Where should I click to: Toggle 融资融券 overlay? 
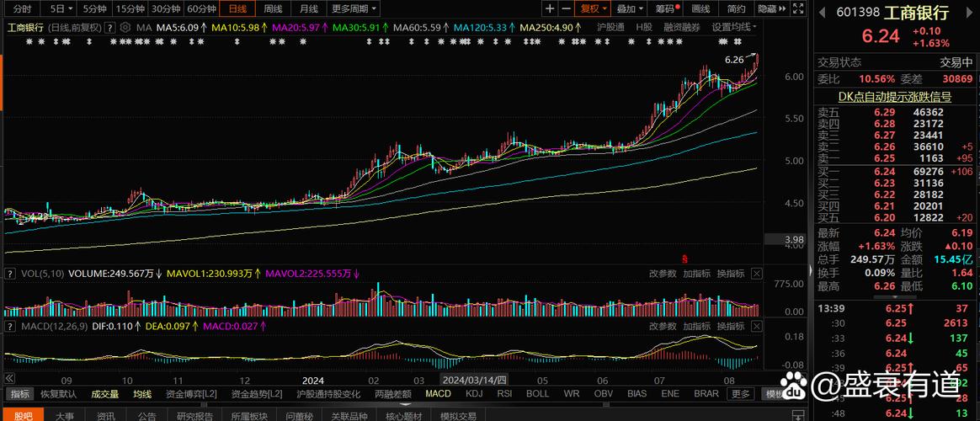(682, 28)
